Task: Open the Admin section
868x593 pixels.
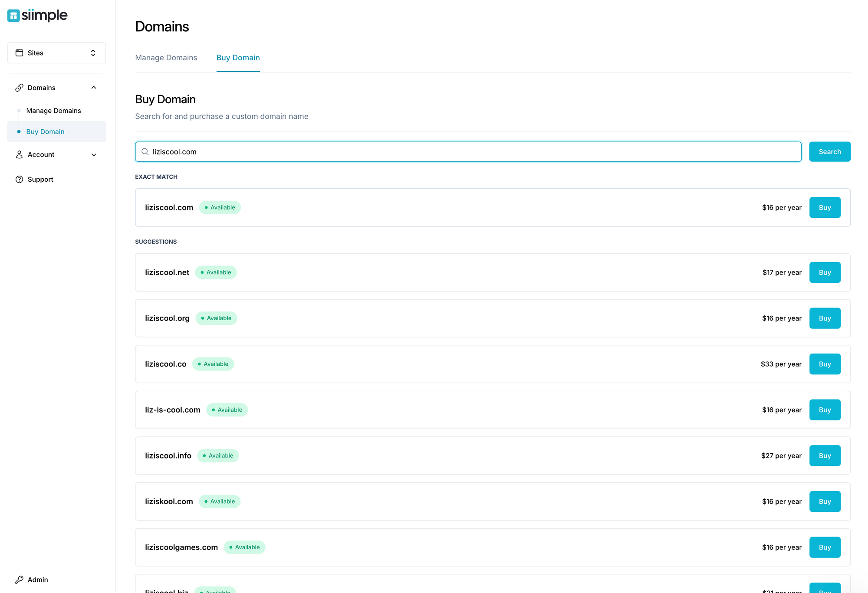Action: pos(38,580)
